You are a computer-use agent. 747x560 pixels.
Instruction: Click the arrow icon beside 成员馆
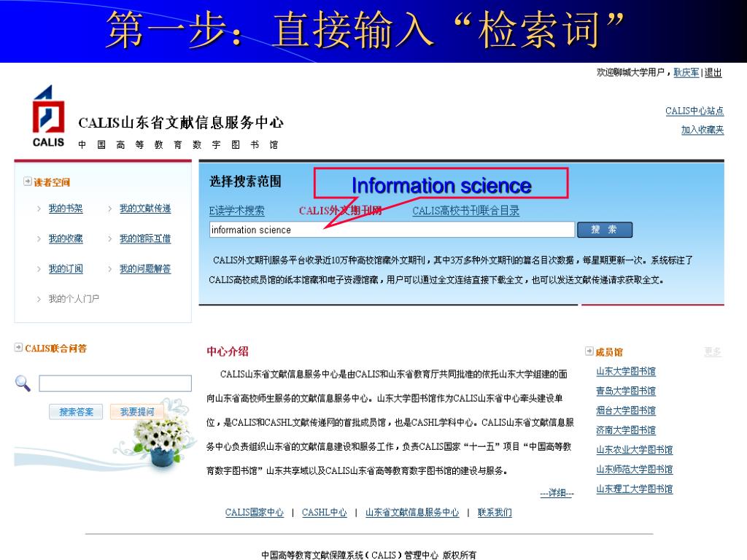click(589, 351)
